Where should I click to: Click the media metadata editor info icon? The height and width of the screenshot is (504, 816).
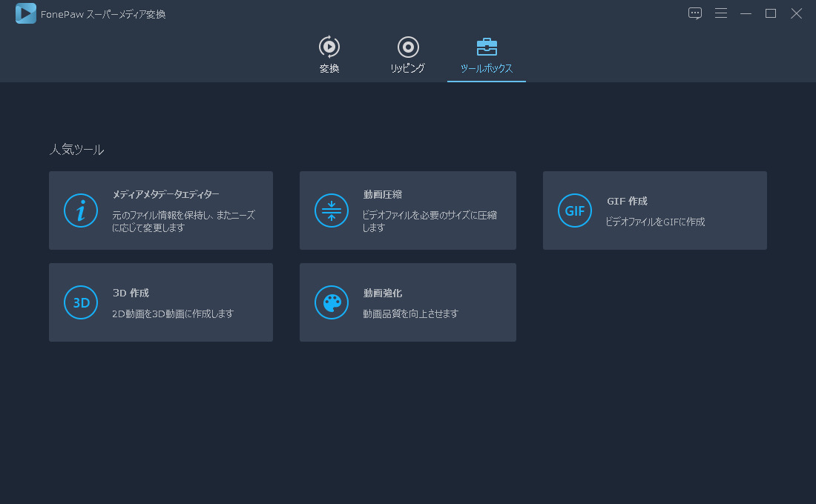[x=81, y=210]
